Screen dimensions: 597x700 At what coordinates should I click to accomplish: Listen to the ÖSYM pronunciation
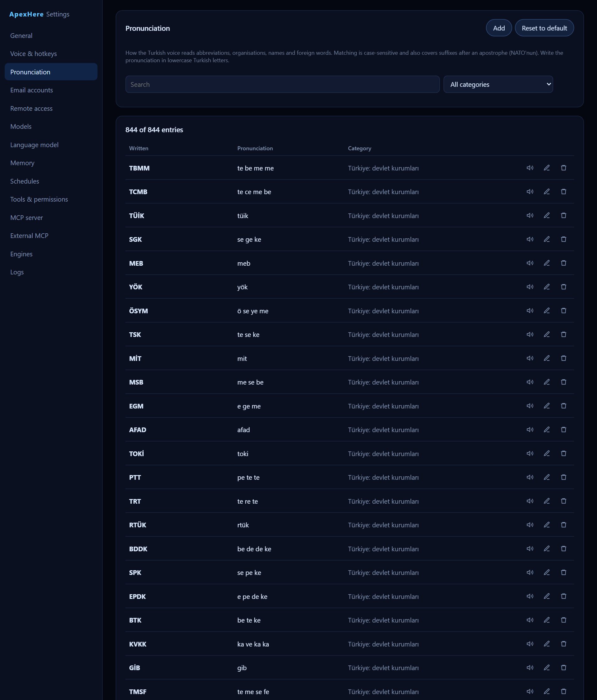[x=530, y=310]
